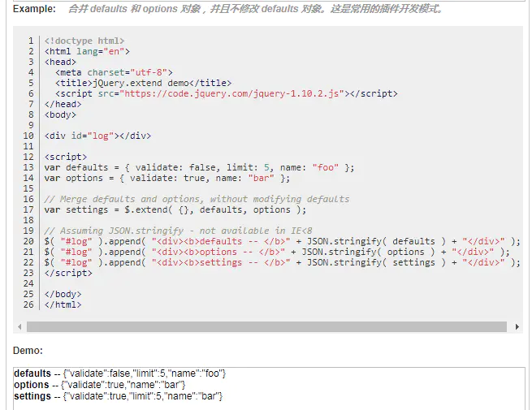Click the jQuery.extend demo title line
532x410 pixels.
click(x=143, y=83)
